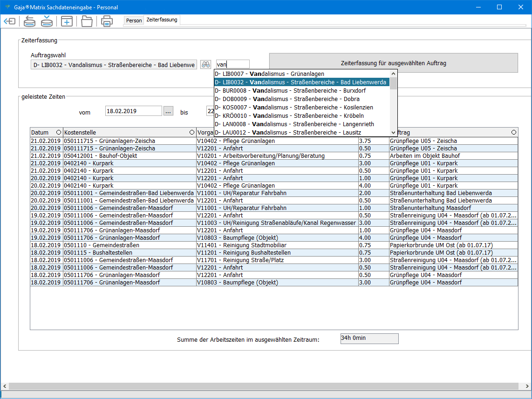Screen dimensions: 532x399
Task: Click the search field containing 'van'
Action: pyautogui.click(x=232, y=65)
